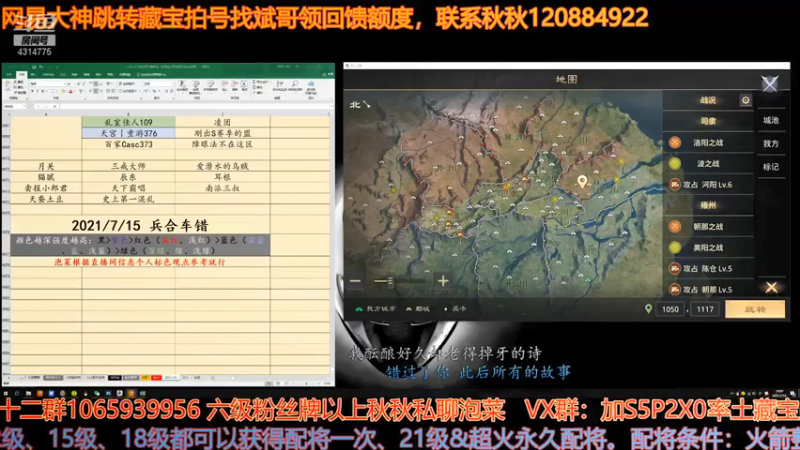Open Windows Start menu

tap(6, 393)
